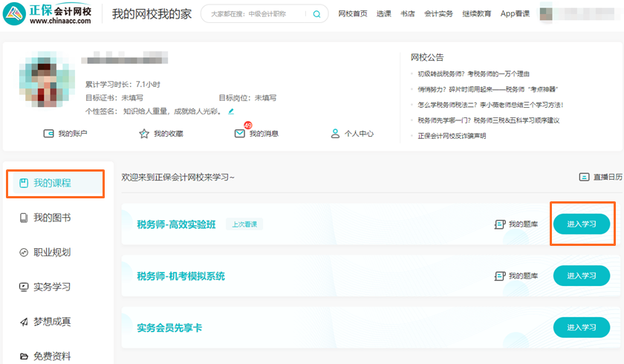This screenshot has height=364, width=624.
Task: Open announcement 正保会计网校反诈骗声明
Action: [452, 136]
